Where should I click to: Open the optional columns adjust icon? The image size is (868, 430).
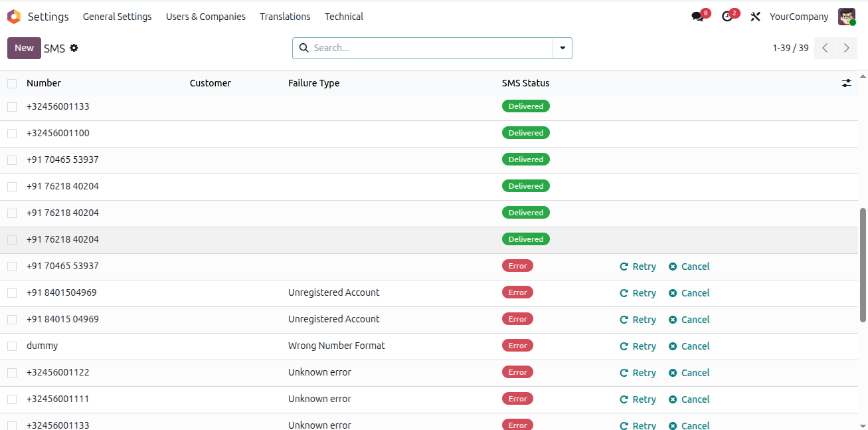846,83
